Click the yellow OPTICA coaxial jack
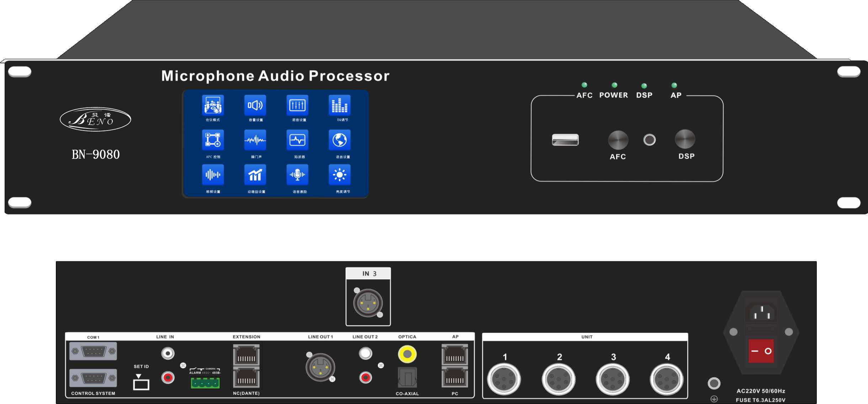This screenshot has height=404, width=868. tap(407, 354)
